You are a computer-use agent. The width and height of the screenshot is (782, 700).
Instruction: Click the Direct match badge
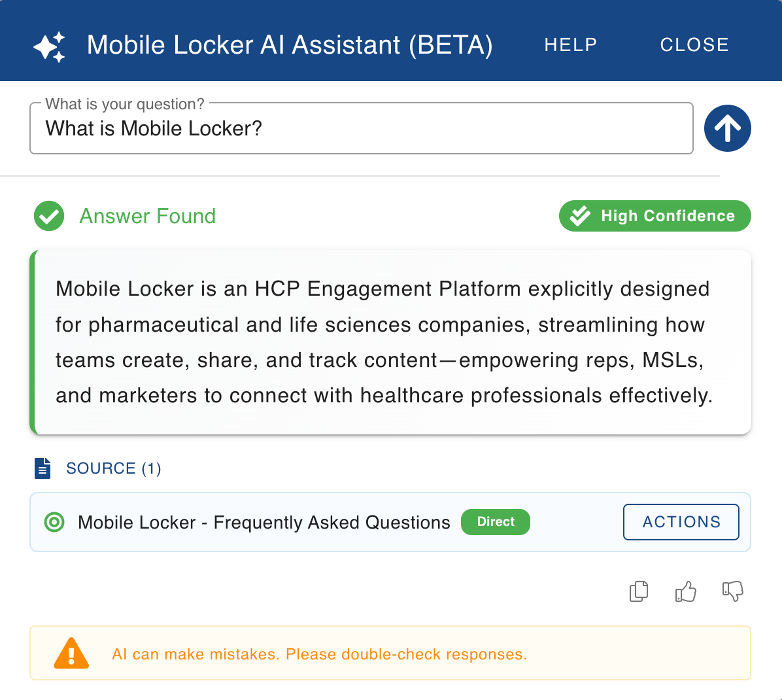coord(495,522)
